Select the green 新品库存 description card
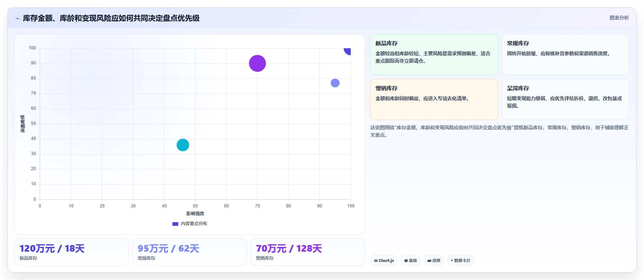 pos(434,55)
